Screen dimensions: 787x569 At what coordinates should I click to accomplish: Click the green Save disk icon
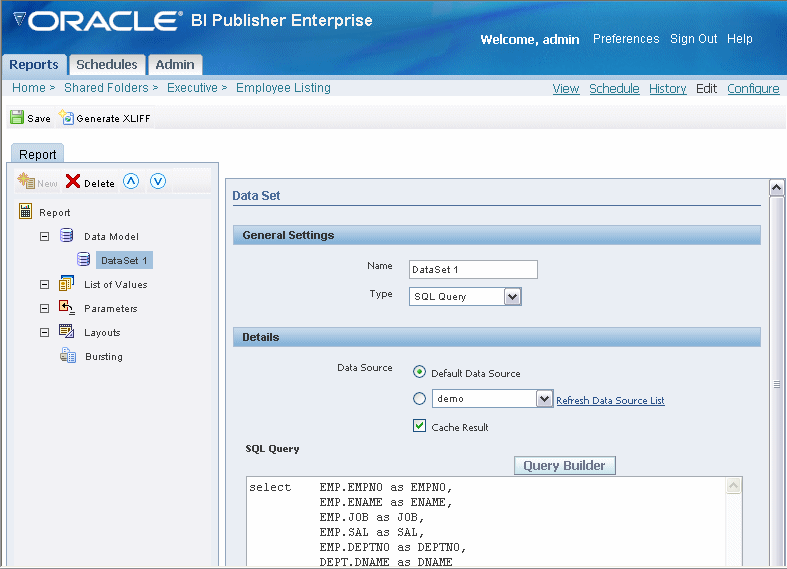pos(17,117)
